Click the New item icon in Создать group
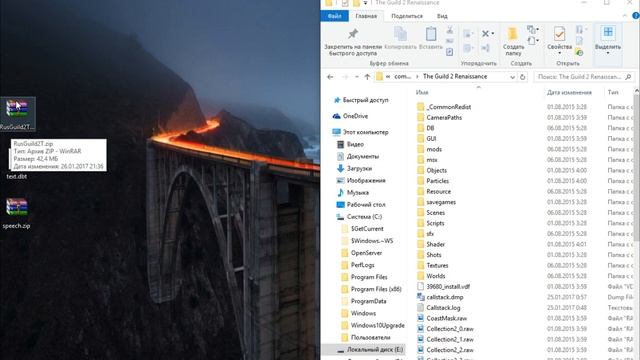Image resolution: width=640 pixels, height=360 pixels. click(532, 29)
